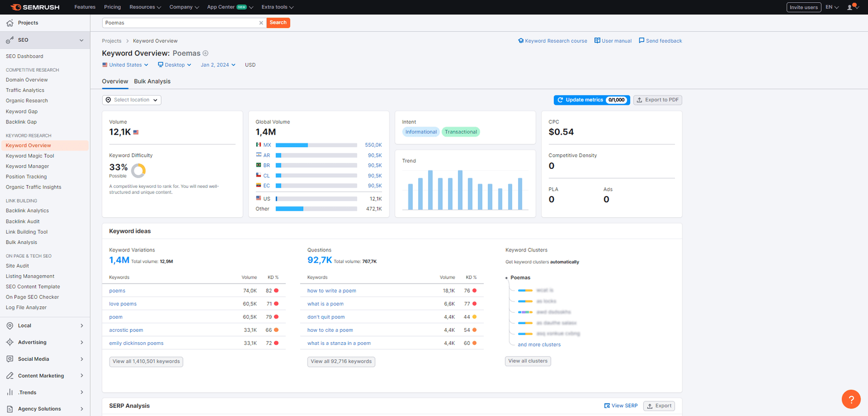868x416 pixels.
Task: Open the United States database dropdown
Action: click(x=125, y=65)
